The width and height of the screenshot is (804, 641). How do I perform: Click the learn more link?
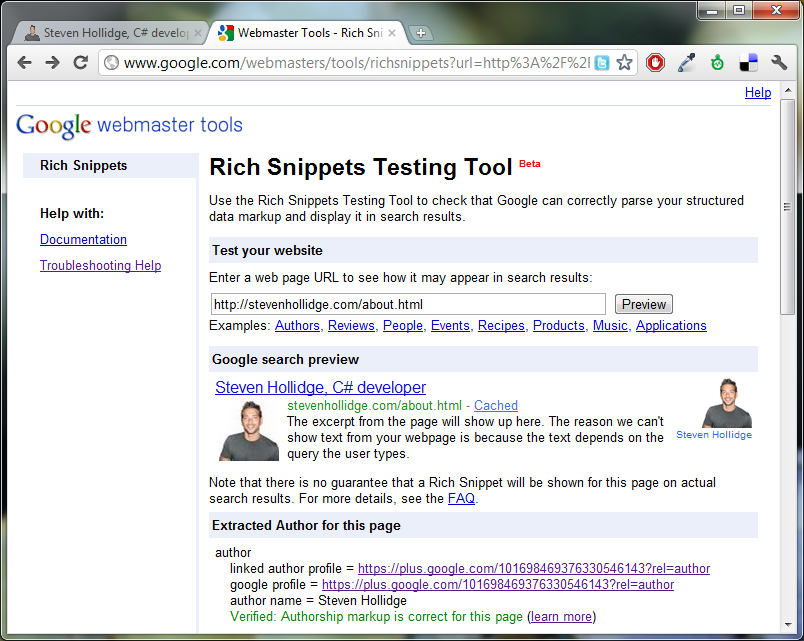(x=561, y=616)
